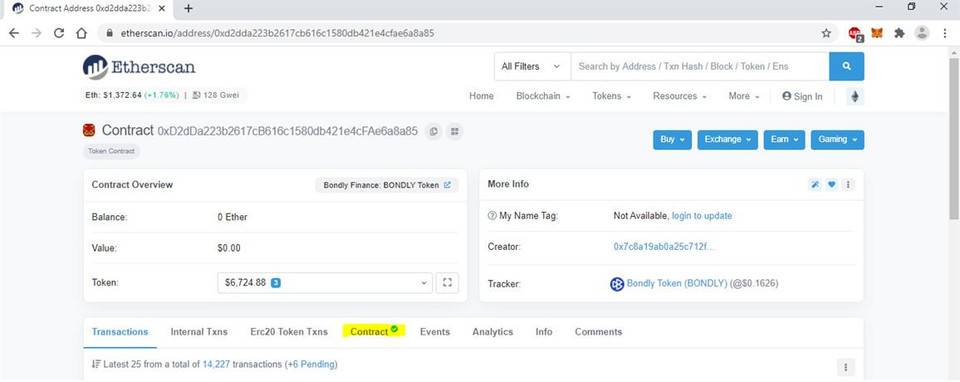Click the Token Contract label badge
960x382 pixels.
[x=111, y=151]
